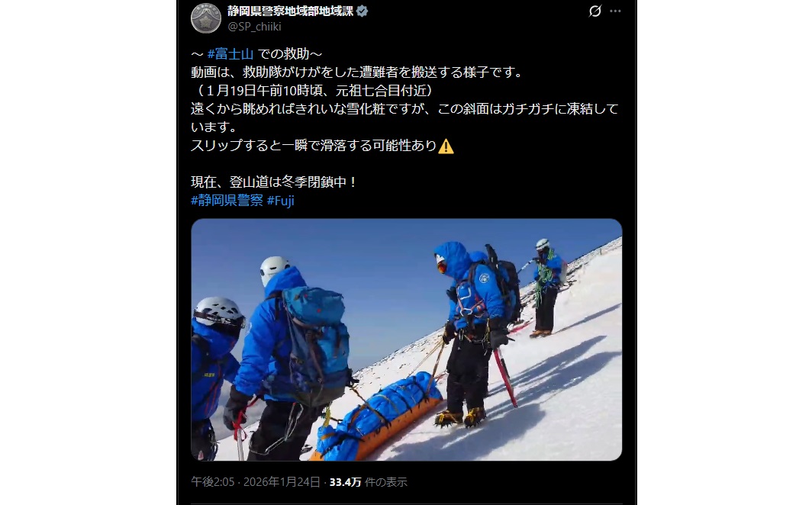The height and width of the screenshot is (505, 812).
Task: Click the police account profile avatar
Action: [x=205, y=18]
